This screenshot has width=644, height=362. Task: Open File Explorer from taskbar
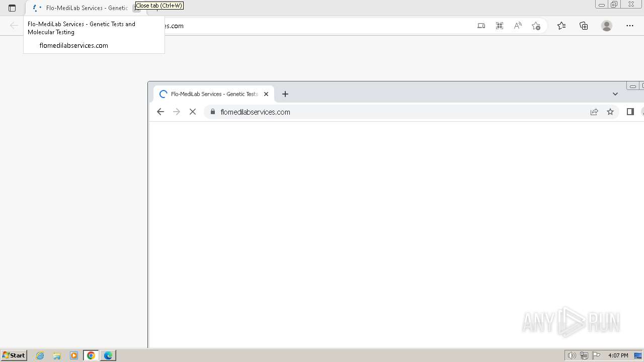coord(57,355)
